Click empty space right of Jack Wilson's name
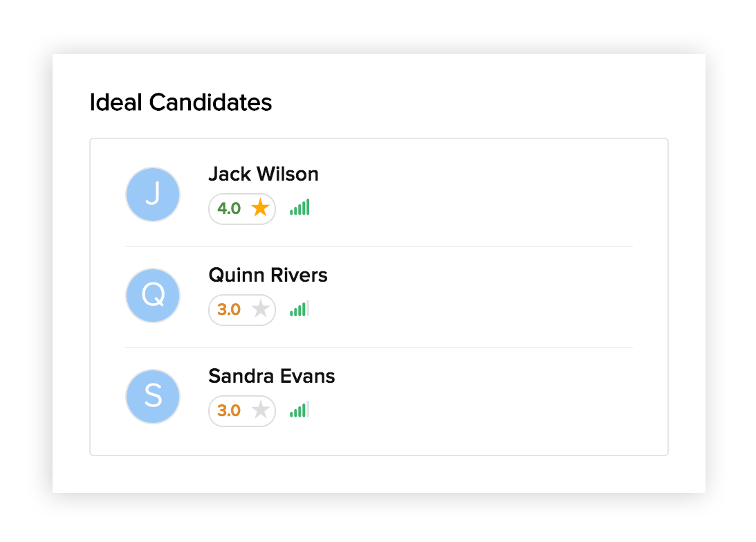The height and width of the screenshot is (542, 756). click(x=484, y=174)
